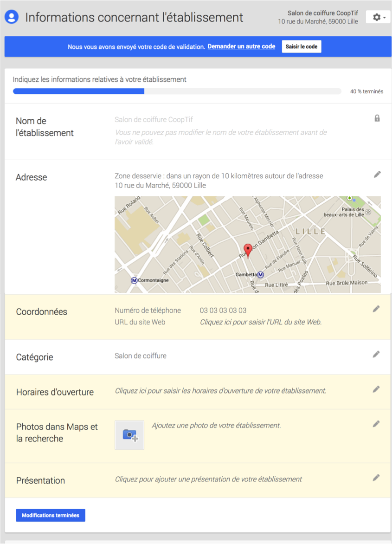Screen dimensions: 392x544
Task: Edit Présentation using the pencil icon
Action: click(x=376, y=478)
